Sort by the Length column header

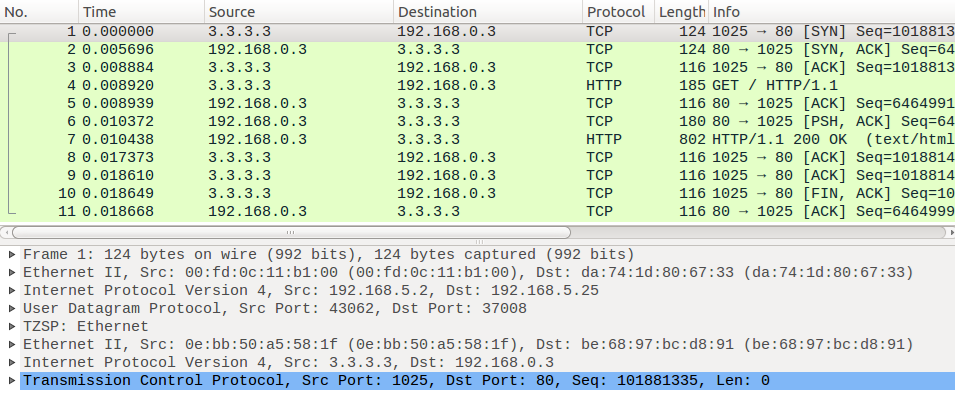[x=682, y=12]
